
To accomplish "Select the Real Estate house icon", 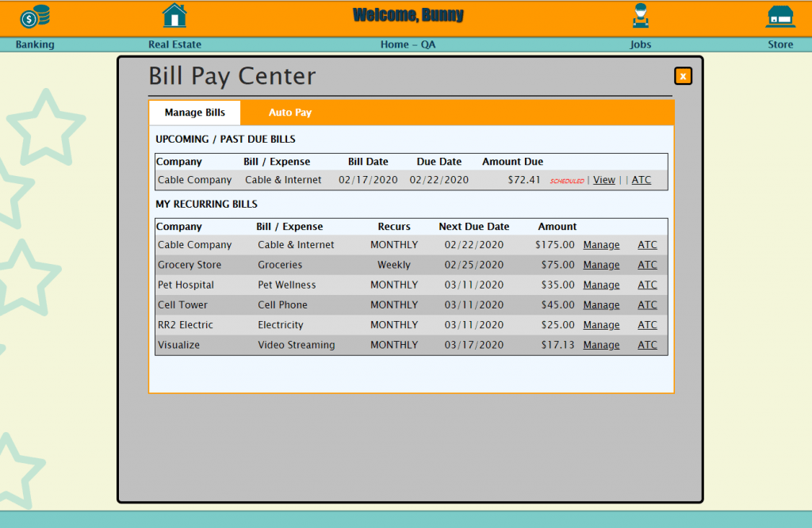I will click(174, 15).
